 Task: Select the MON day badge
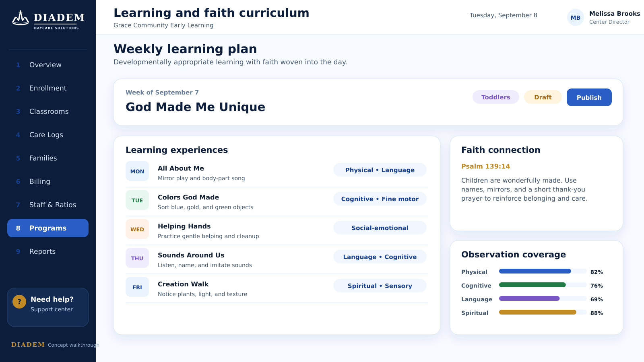click(x=137, y=171)
